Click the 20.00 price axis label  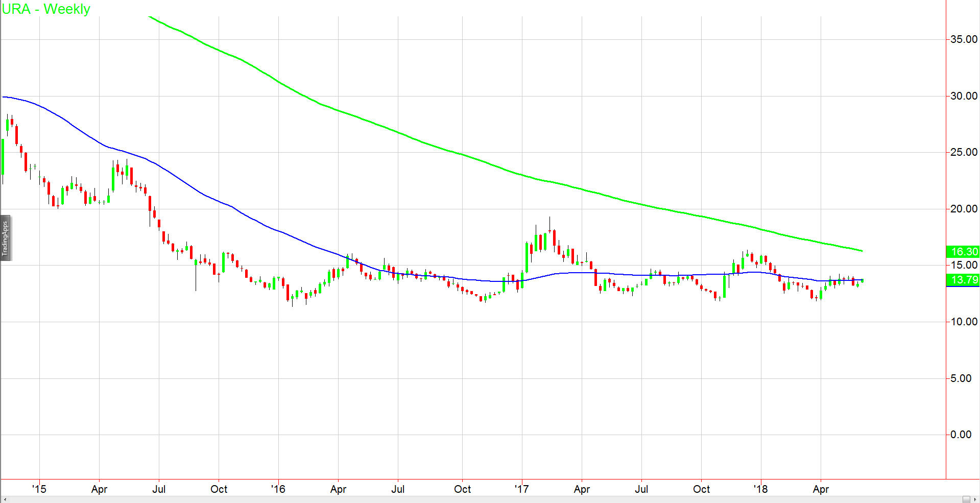[964, 209]
